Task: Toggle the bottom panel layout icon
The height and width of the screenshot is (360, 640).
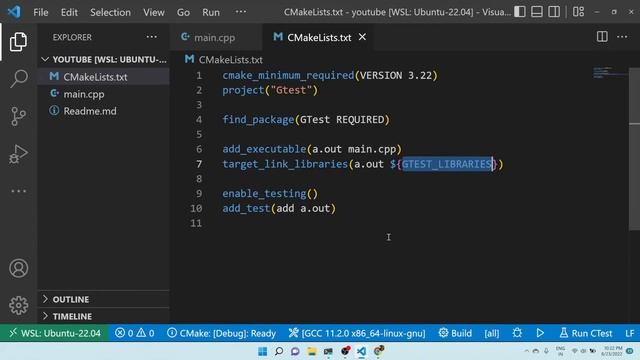Action: (537, 12)
